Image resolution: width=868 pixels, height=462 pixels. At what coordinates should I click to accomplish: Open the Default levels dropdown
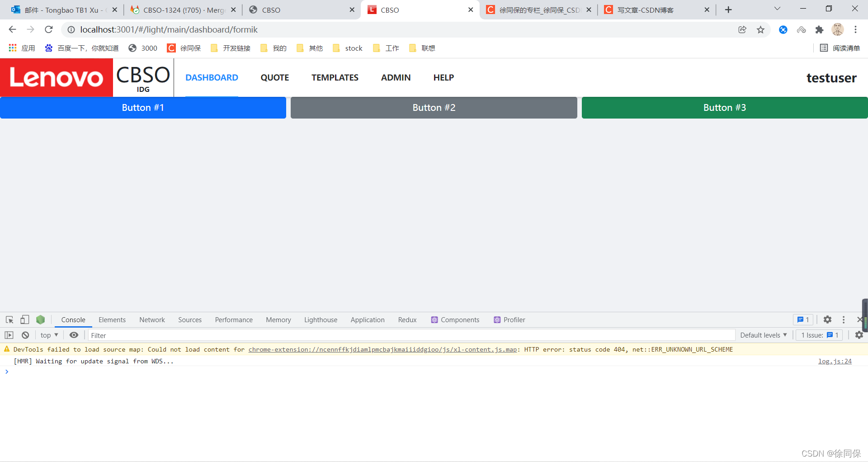(x=763, y=335)
